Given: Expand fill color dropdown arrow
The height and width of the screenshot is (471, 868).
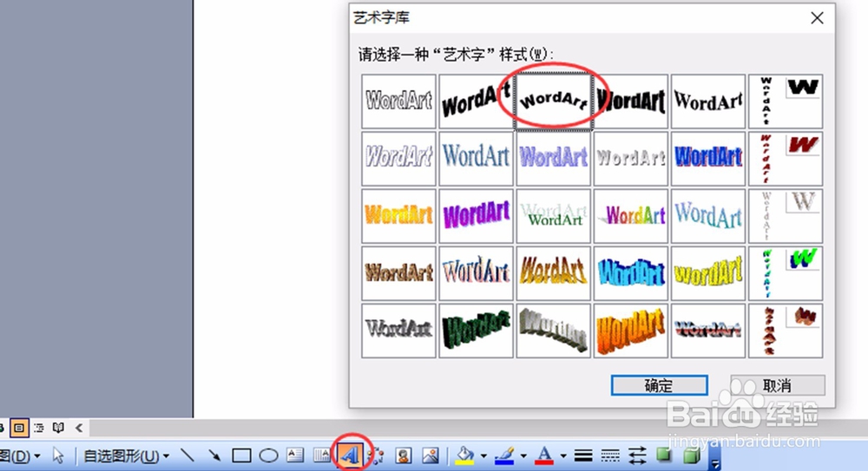Looking at the screenshot, I should tap(483, 456).
